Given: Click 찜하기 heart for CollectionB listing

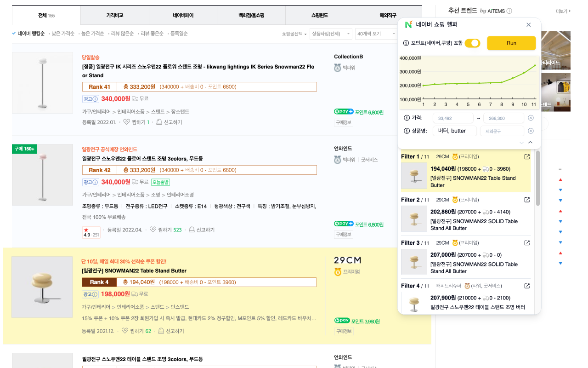Looking at the screenshot, I should pos(126,122).
